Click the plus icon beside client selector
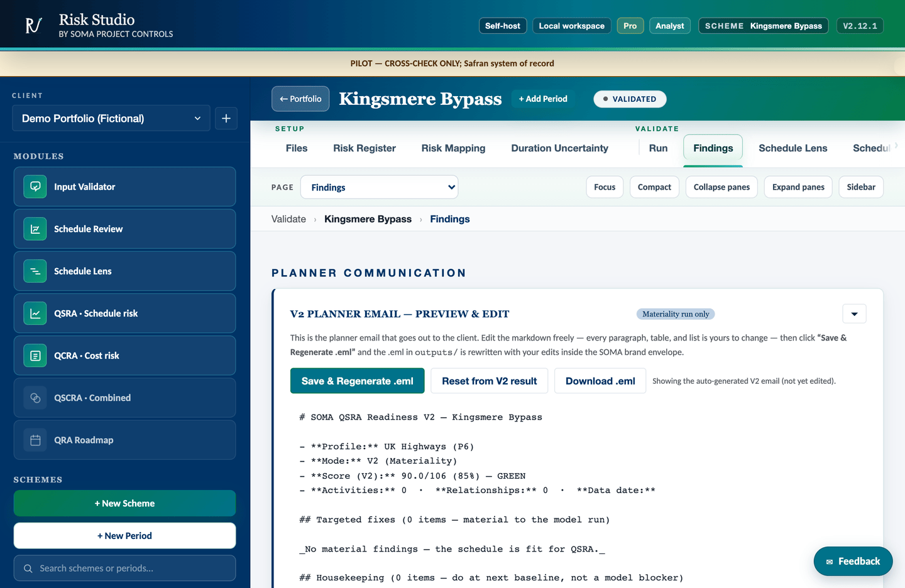The height and width of the screenshot is (588, 905). [x=226, y=118]
